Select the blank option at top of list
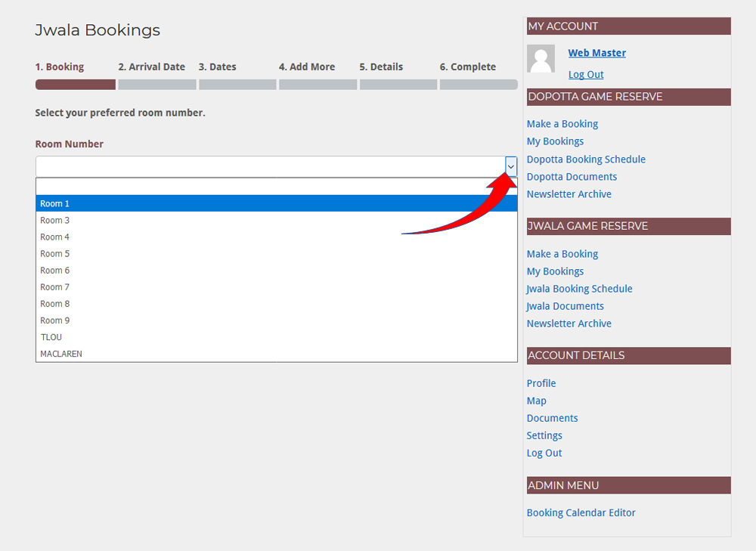Viewport: 756px width, 551px height. click(276, 187)
